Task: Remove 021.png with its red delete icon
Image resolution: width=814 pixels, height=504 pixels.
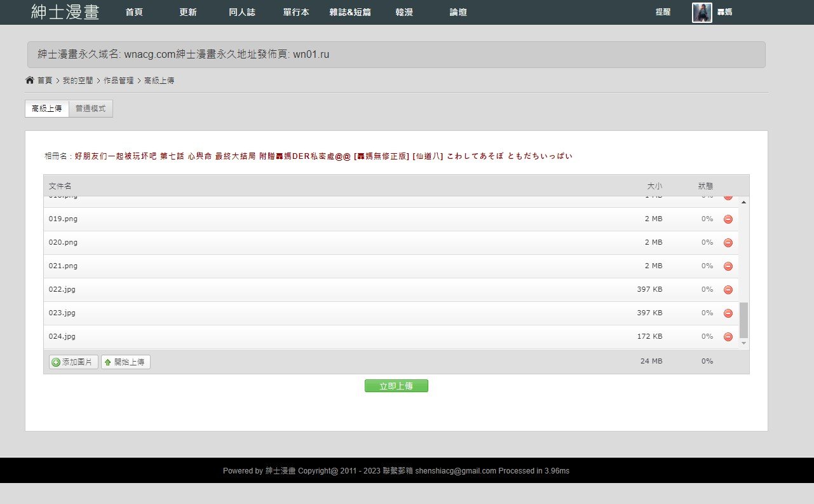Action: 728,266
